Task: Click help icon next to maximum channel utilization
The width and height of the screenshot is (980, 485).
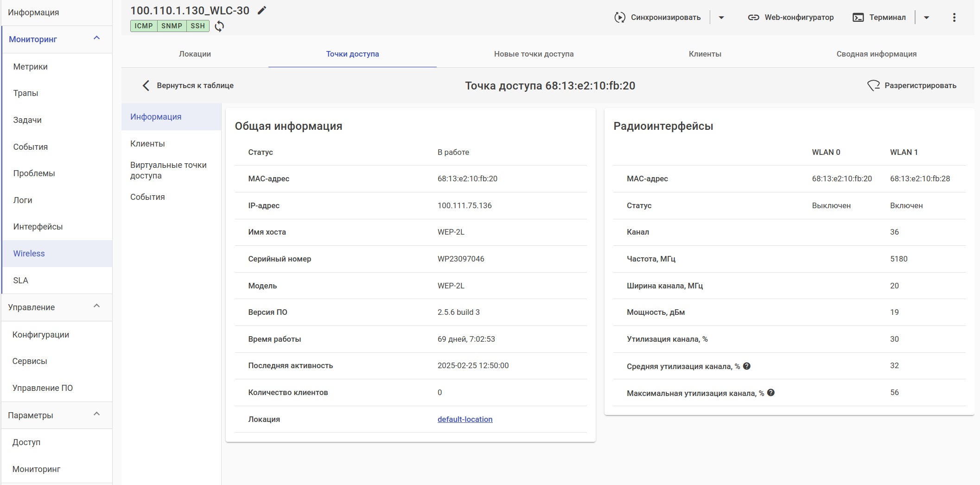Action: click(x=771, y=393)
